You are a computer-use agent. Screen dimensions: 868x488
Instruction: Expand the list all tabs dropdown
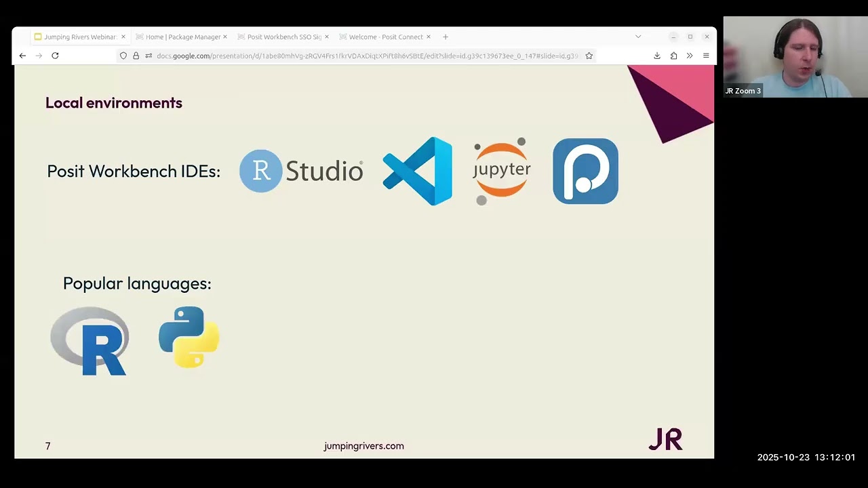[x=638, y=37]
